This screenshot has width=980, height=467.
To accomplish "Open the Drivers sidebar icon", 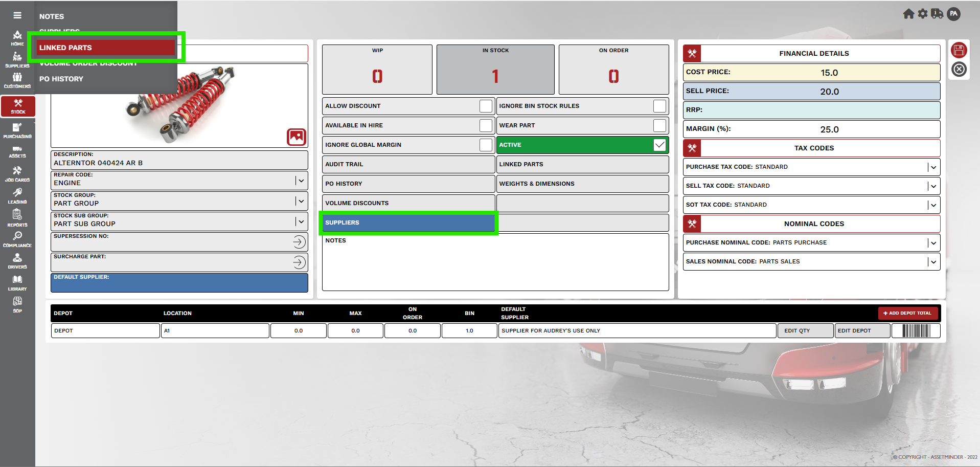I will 17,261.
